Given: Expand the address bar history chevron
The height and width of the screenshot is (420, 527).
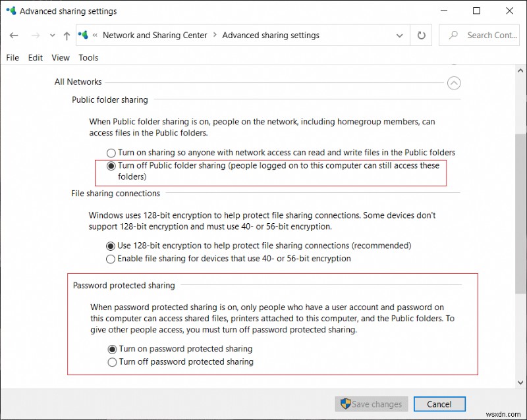Looking at the screenshot, I should tap(399, 36).
